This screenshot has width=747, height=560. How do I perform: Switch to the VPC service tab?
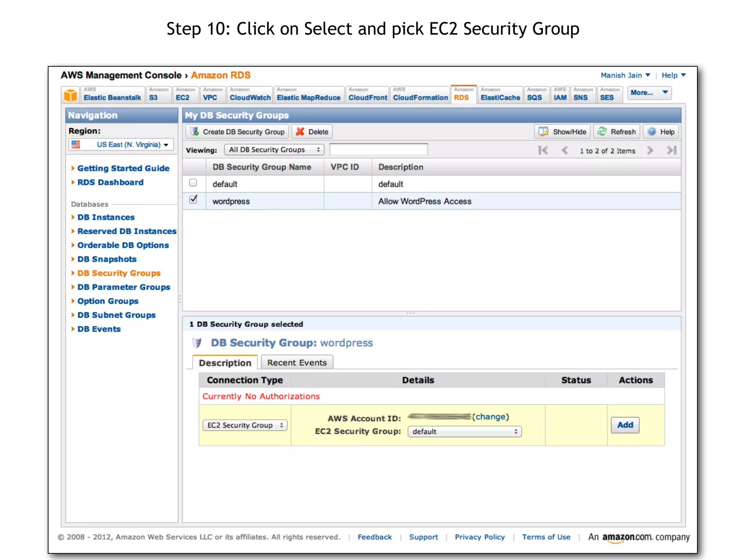(x=212, y=94)
